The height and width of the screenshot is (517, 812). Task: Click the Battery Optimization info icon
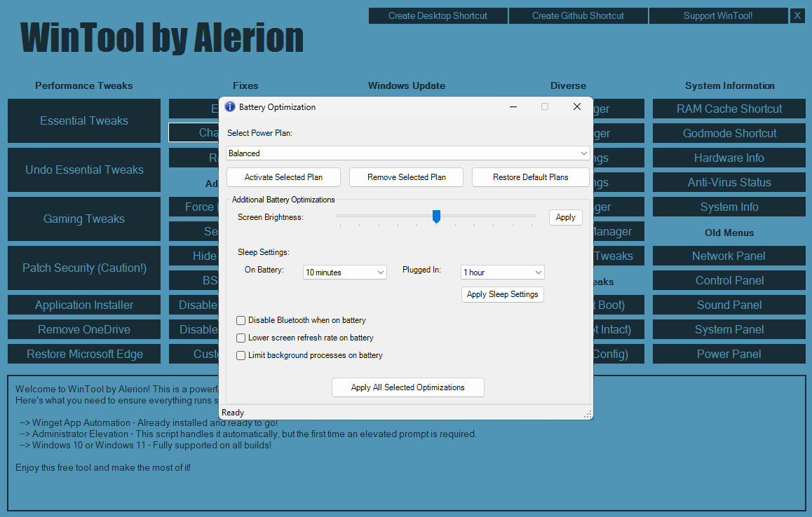pyautogui.click(x=230, y=106)
